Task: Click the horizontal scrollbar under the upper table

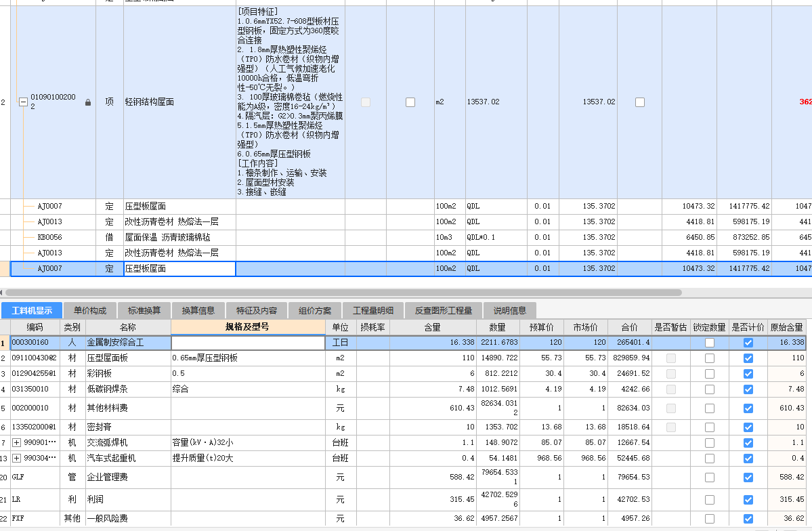Action: click(343, 293)
